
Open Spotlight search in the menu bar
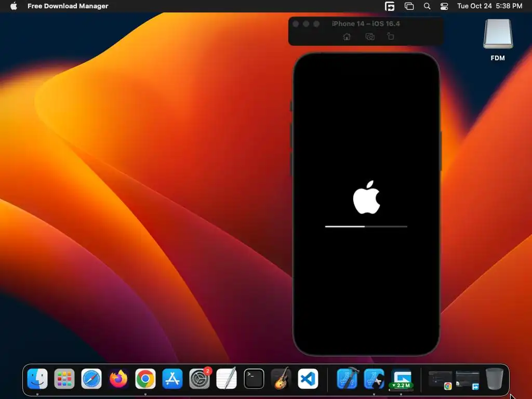coord(427,6)
